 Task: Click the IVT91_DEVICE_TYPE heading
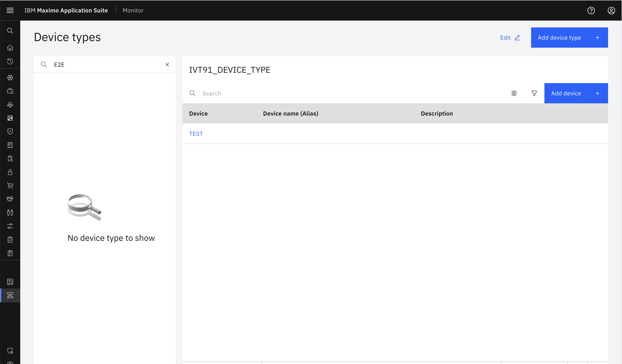(x=230, y=70)
